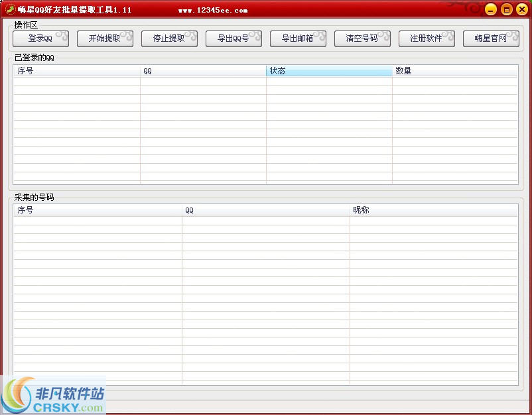This screenshot has height=415, width=532.
Task: Export QQ numbers via 导出QQ号
Action: click(x=233, y=38)
